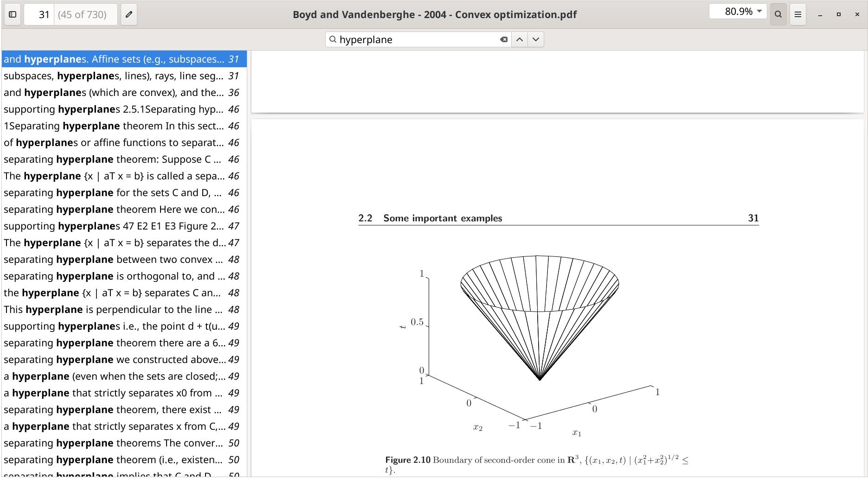The width and height of the screenshot is (868, 478).
Task: Select result 'the hyperplane {x | aT x = b} separates C an...'
Action: point(124,293)
